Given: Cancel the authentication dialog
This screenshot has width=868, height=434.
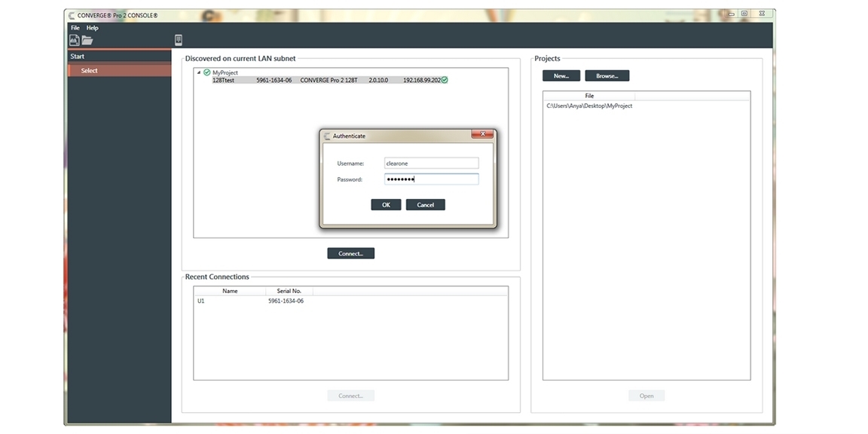Looking at the screenshot, I should point(425,205).
